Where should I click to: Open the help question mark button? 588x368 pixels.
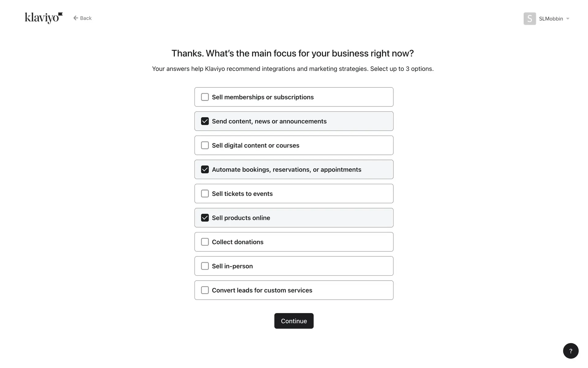(571, 351)
